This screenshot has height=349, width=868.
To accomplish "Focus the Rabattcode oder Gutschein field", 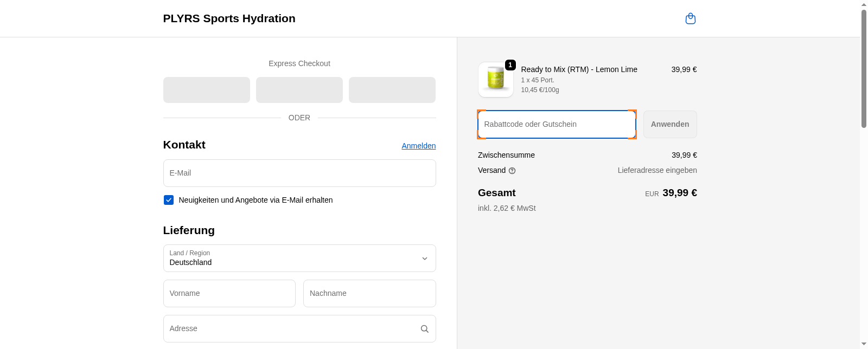I will tap(556, 125).
